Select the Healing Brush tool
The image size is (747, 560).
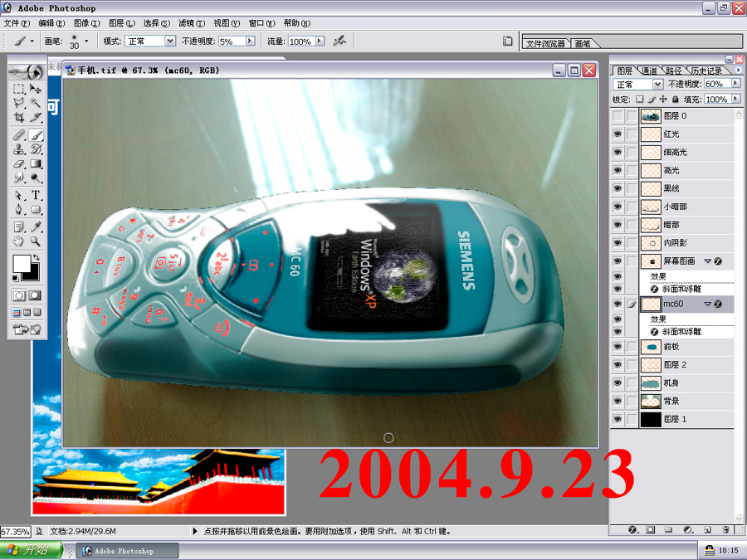18,135
